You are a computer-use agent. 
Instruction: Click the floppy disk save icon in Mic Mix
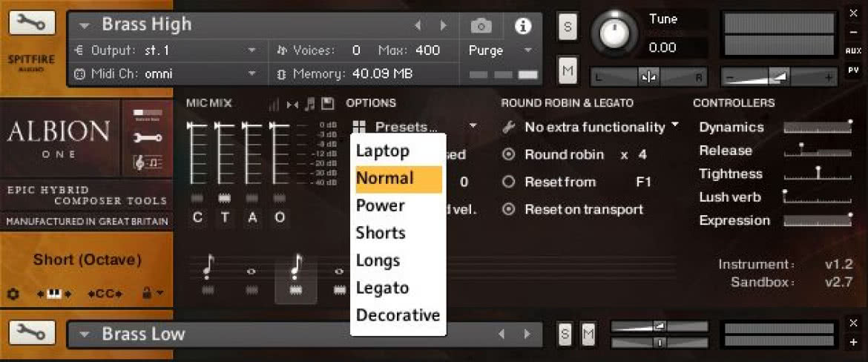click(327, 104)
